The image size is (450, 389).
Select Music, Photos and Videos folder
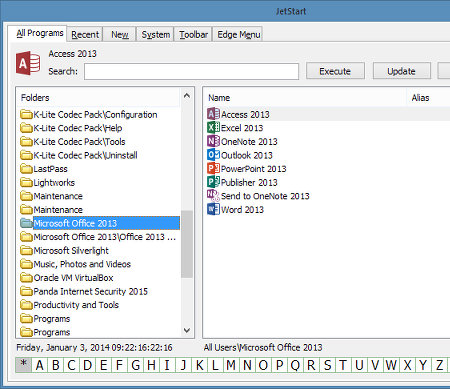pos(82,264)
